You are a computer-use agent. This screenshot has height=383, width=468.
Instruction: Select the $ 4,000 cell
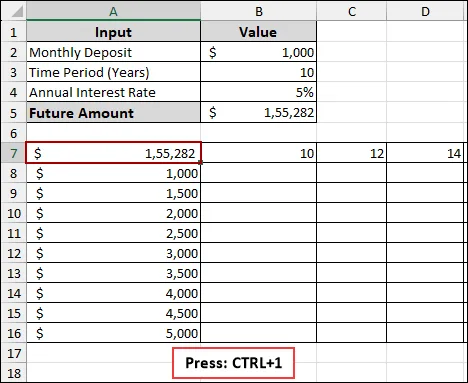(x=113, y=293)
